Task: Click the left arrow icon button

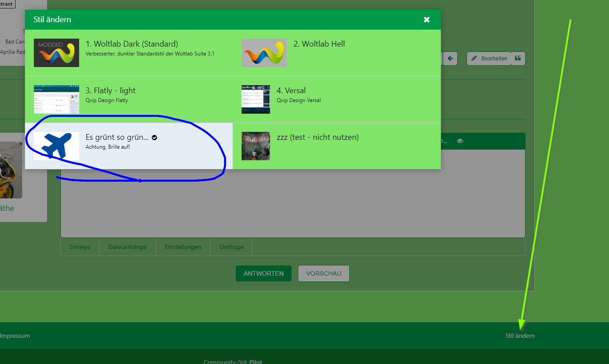Action: pyautogui.click(x=450, y=59)
